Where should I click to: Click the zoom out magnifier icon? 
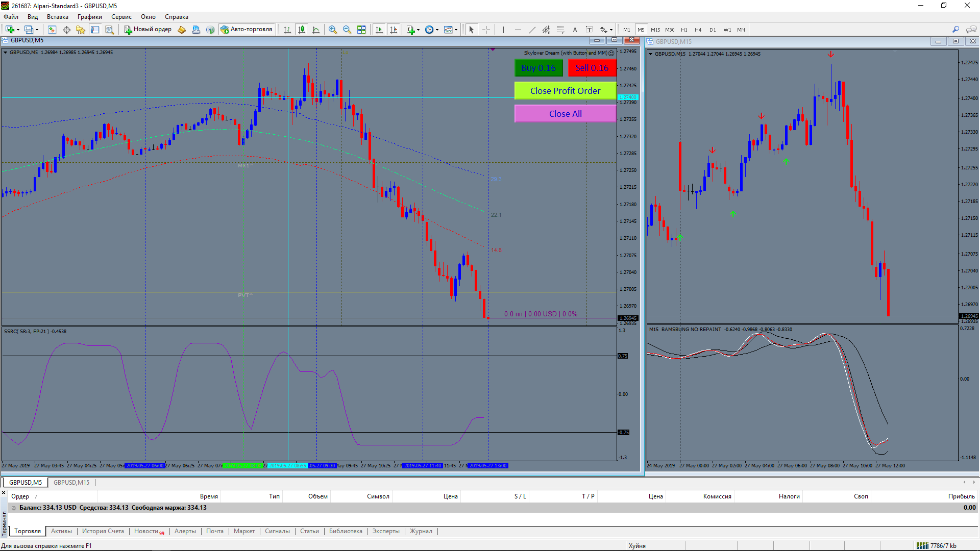(x=347, y=30)
